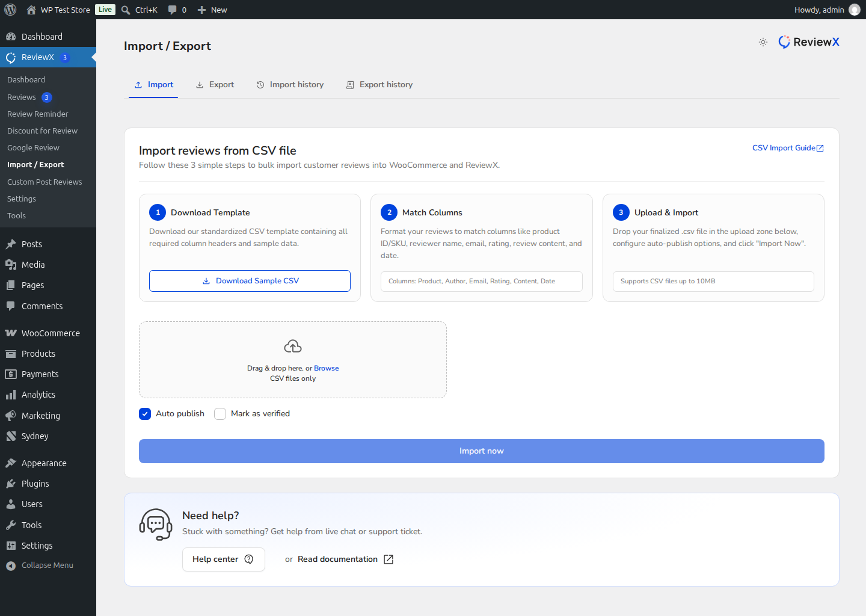Click the Live site status badge
This screenshot has width=866, height=616.
point(105,10)
